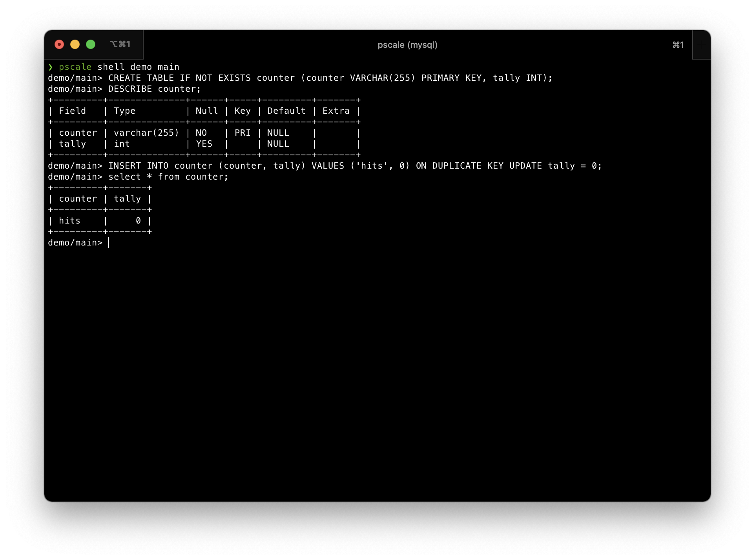Select the counter field in results table
755x560 pixels.
coord(77,198)
